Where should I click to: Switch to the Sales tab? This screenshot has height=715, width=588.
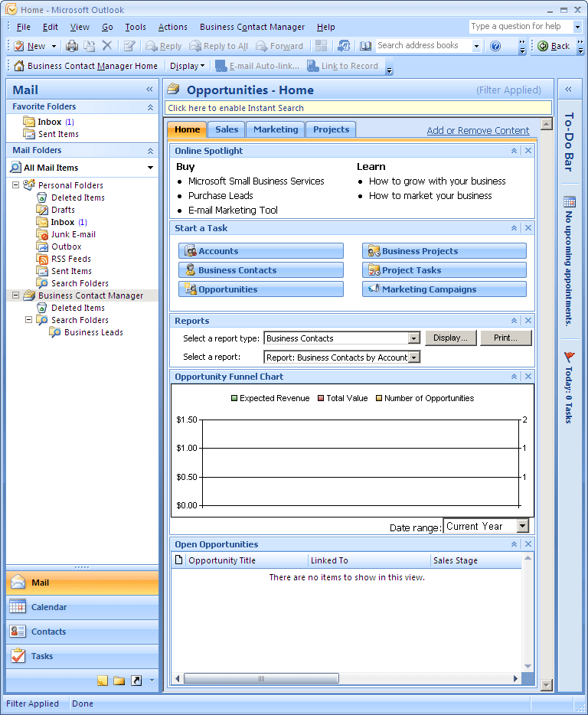coord(227,129)
